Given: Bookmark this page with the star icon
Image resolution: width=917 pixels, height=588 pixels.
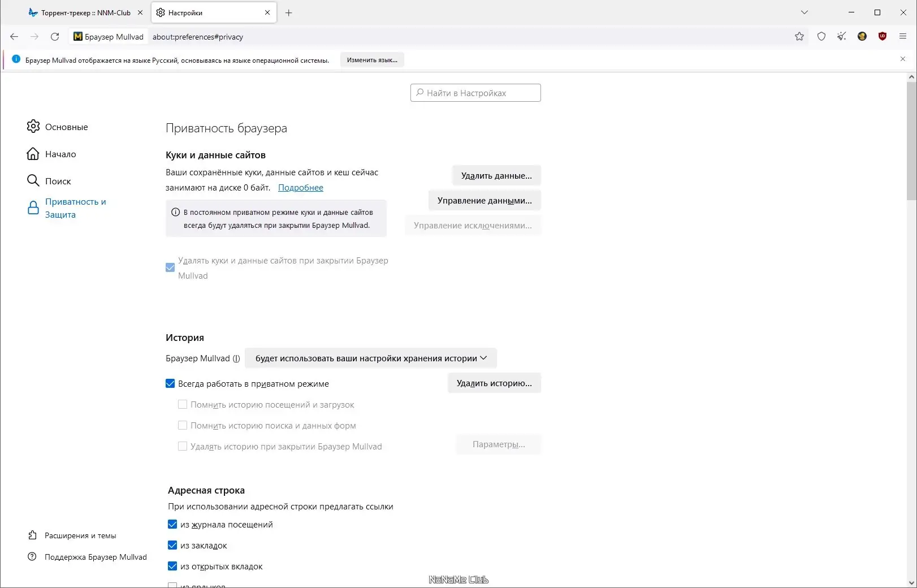Looking at the screenshot, I should [799, 37].
